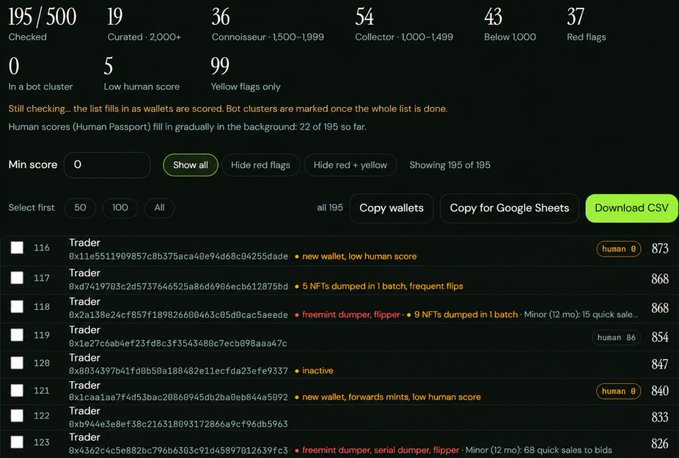The height and width of the screenshot is (458, 679).
Task: Click the Connoisseur · 1,500–1,999 stat
Action: click(x=268, y=24)
